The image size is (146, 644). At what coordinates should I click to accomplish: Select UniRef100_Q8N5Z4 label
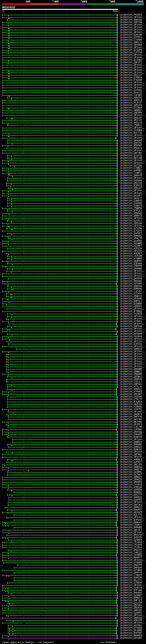click(x=131, y=442)
